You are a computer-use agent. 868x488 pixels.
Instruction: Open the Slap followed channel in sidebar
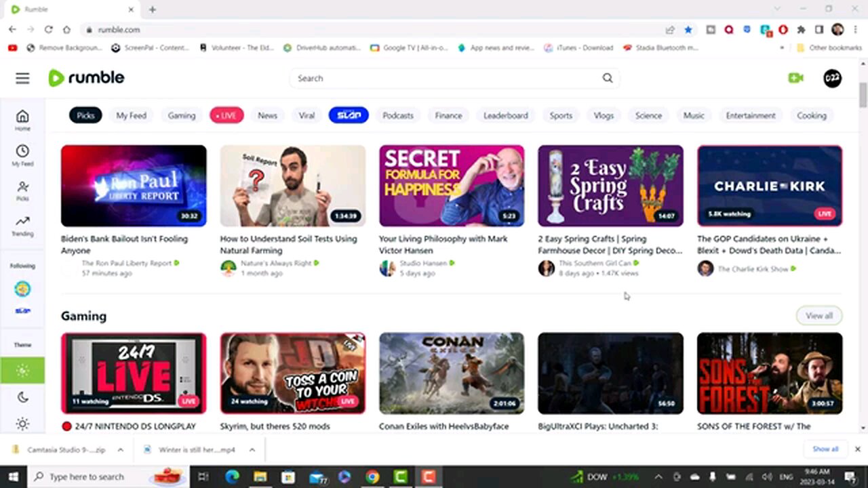[x=22, y=311]
